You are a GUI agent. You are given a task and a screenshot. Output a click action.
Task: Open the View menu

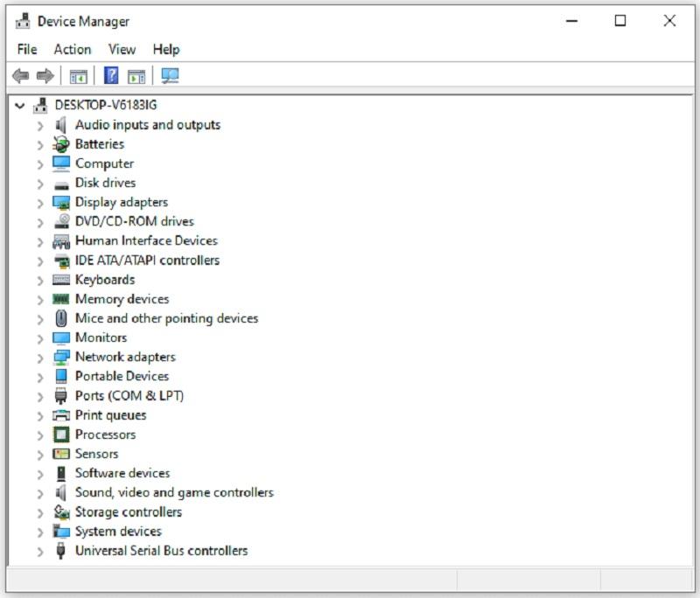pyautogui.click(x=122, y=49)
